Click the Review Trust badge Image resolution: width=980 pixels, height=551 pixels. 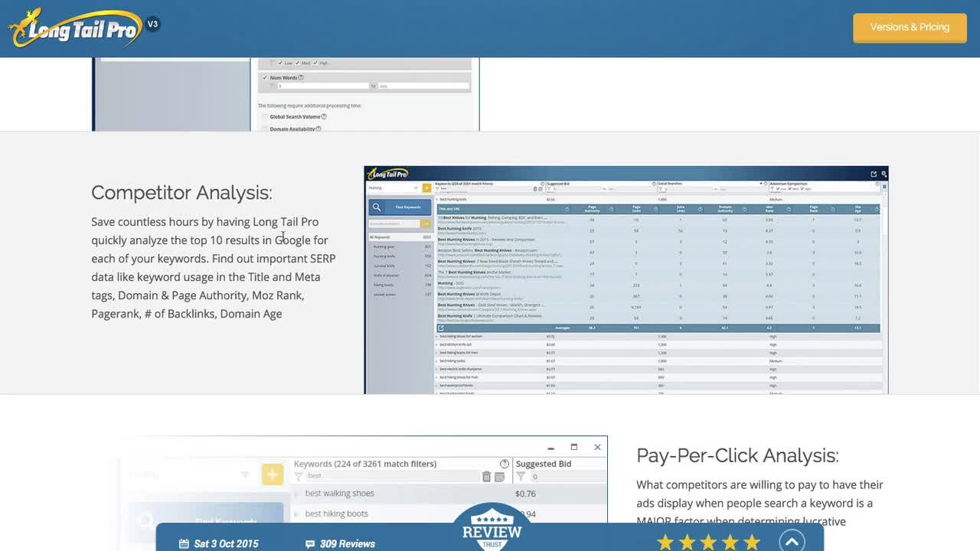[x=491, y=528]
